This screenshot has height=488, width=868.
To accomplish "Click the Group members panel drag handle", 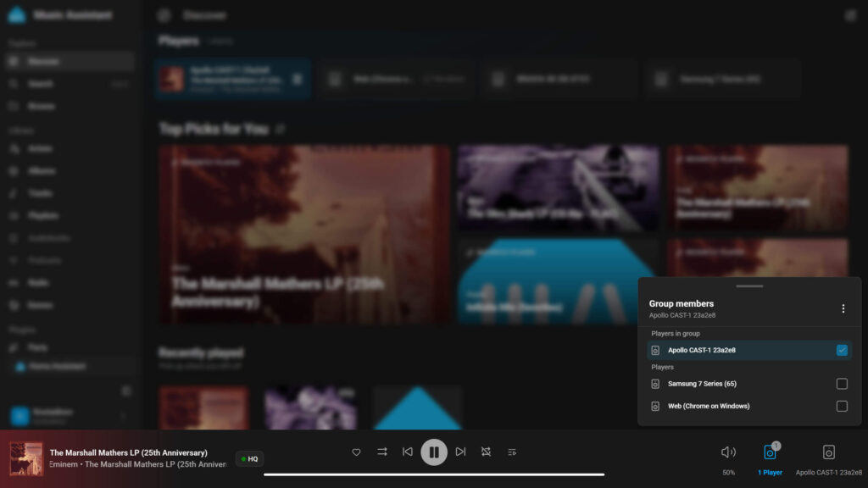I will coord(749,286).
